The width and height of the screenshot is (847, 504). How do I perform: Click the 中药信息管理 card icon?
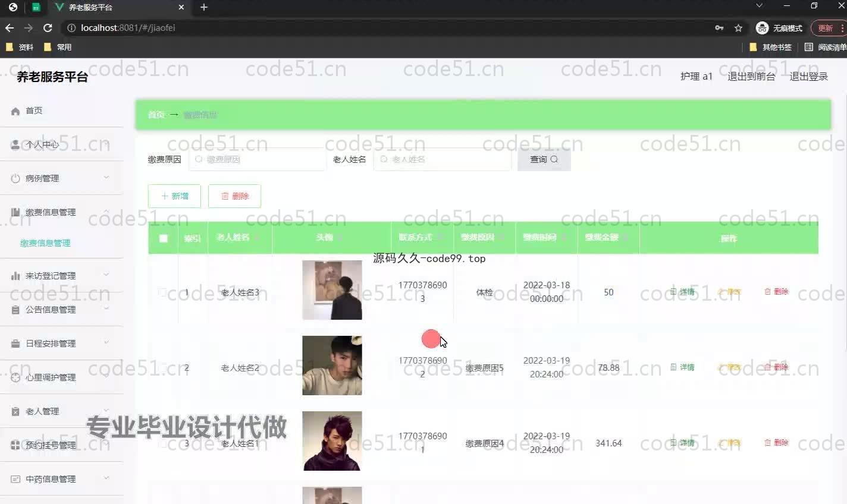15,479
